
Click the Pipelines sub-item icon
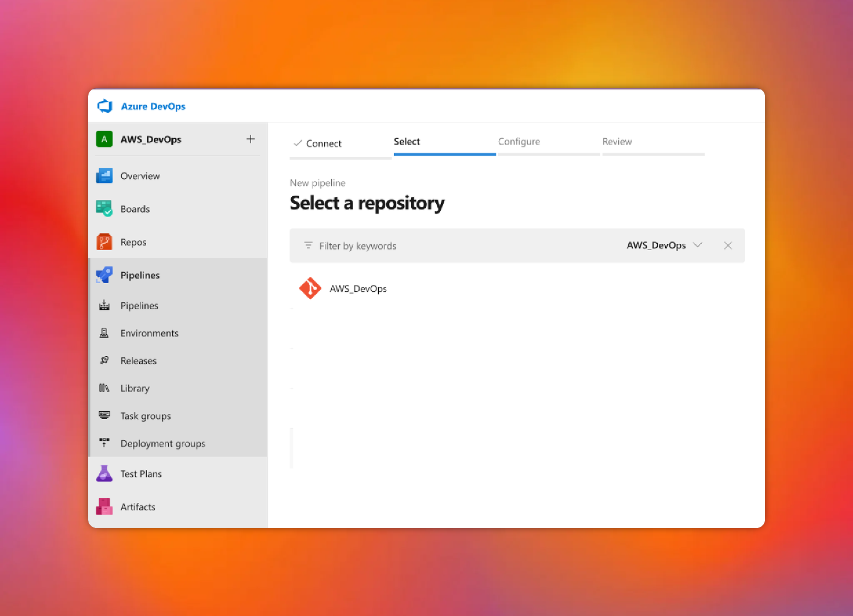(x=105, y=305)
